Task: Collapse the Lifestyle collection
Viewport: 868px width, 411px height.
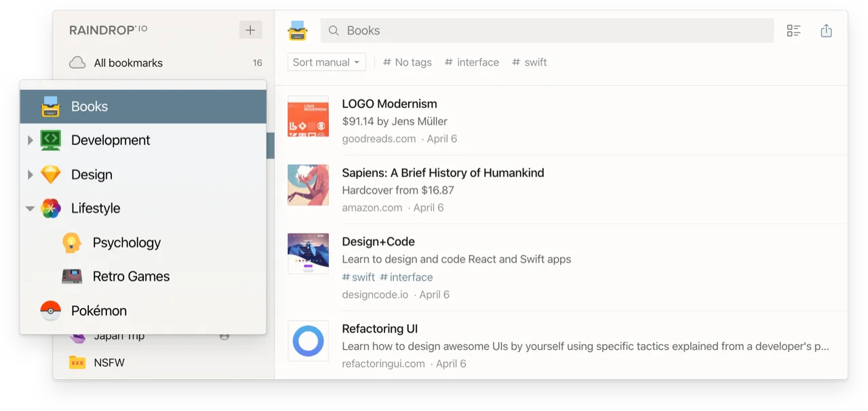Action: pyautogui.click(x=30, y=208)
